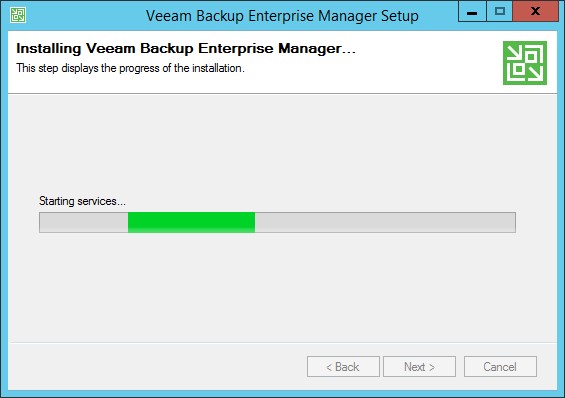Click the 'This step displays the progress' subtitle

coord(130,68)
